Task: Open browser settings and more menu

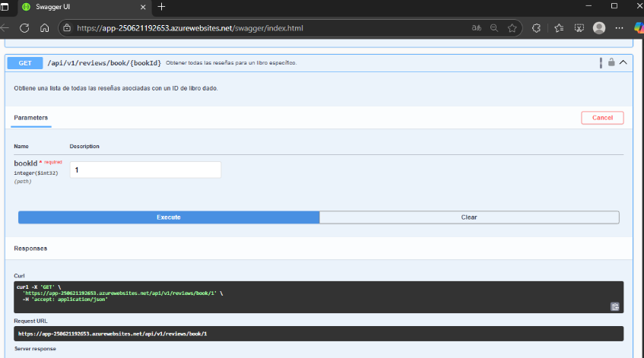Action: point(620,28)
